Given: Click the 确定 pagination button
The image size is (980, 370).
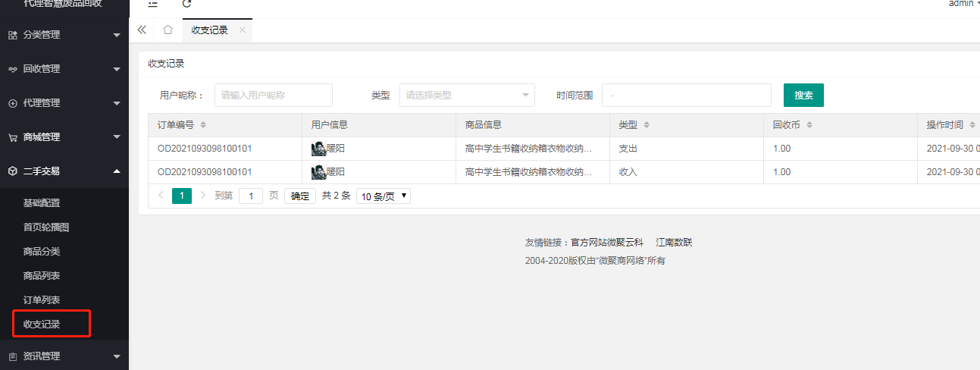Looking at the screenshot, I should click(300, 196).
